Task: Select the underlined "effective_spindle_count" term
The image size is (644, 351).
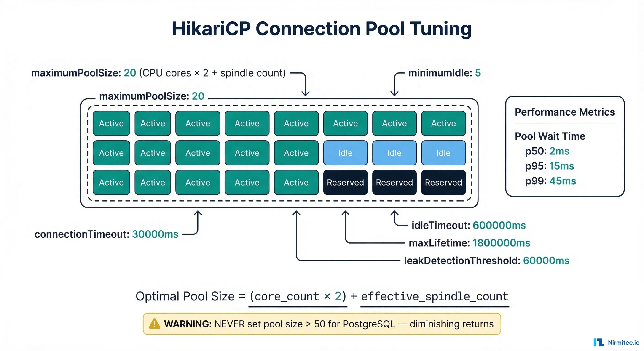Action: tap(435, 297)
